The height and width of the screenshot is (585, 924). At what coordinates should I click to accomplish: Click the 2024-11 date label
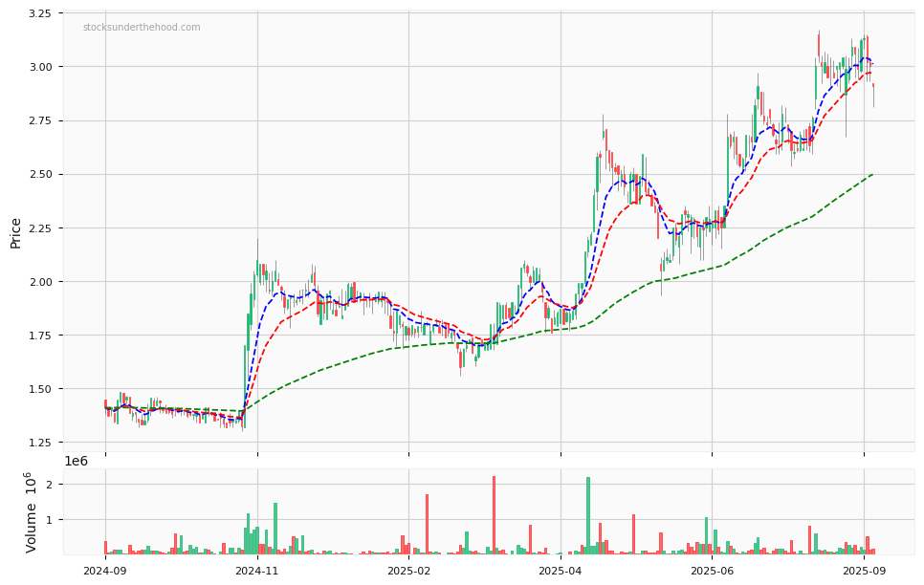(257, 571)
